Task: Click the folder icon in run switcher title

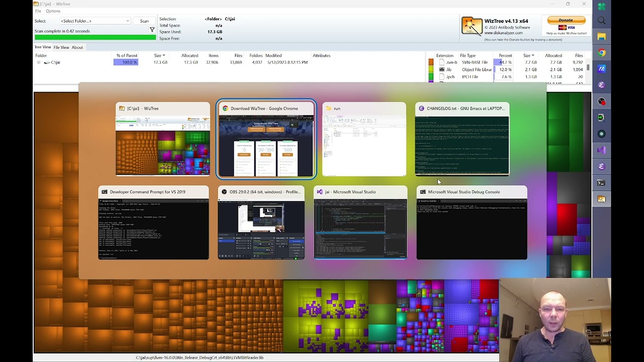Action: point(329,108)
